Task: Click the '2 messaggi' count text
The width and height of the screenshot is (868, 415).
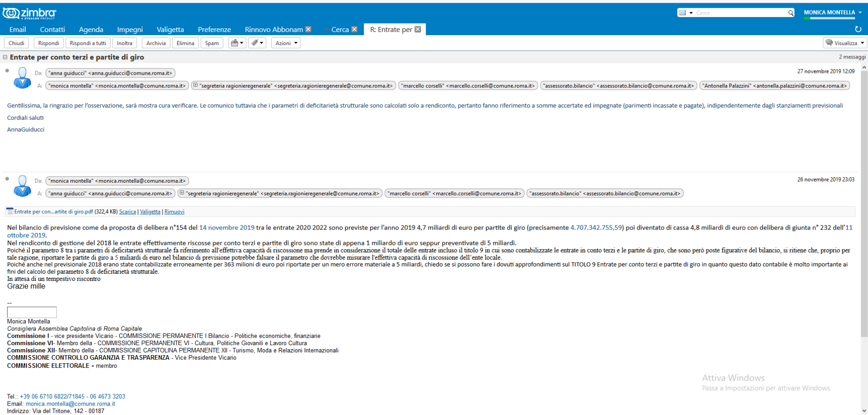Action: point(852,57)
